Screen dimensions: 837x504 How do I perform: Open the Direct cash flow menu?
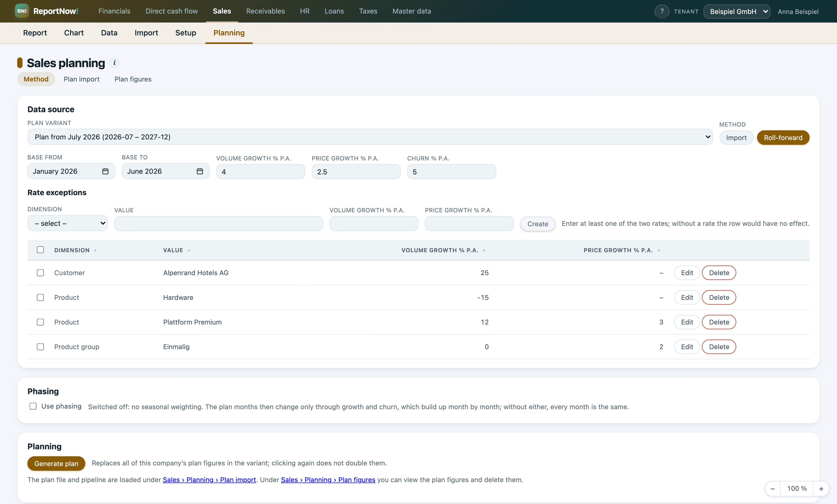click(172, 11)
